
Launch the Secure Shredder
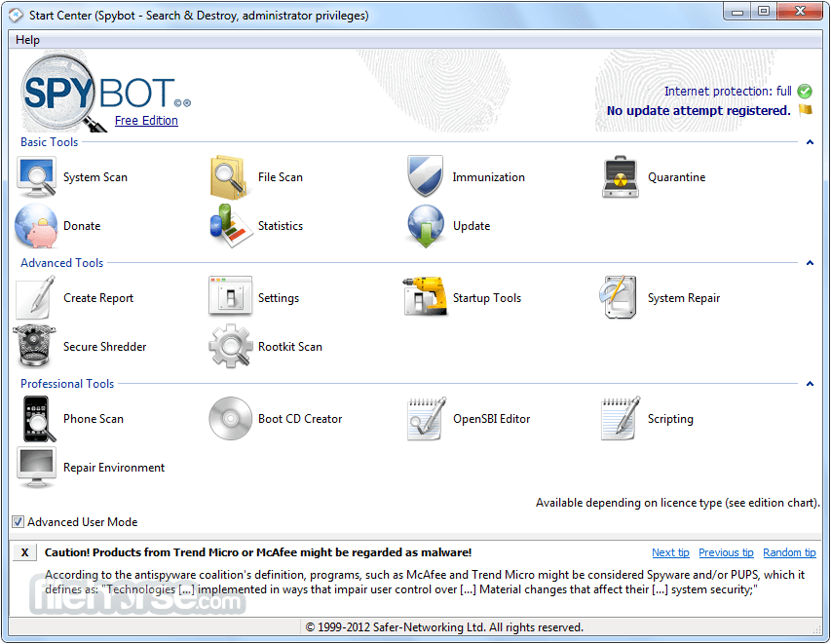pyautogui.click(x=37, y=347)
